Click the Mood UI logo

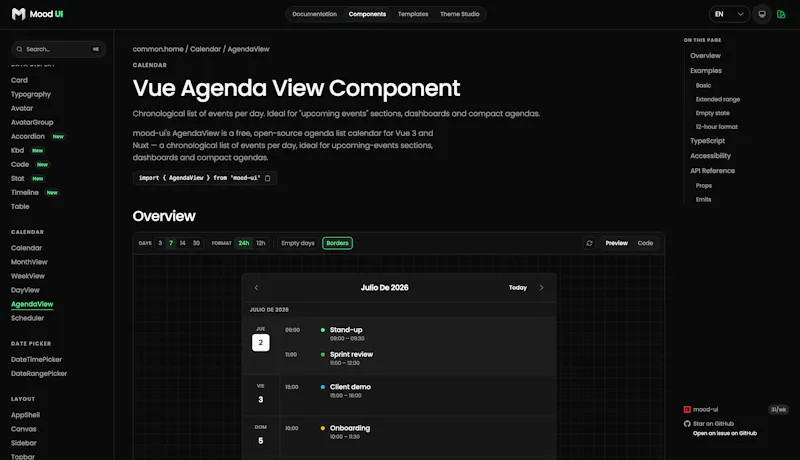click(37, 14)
